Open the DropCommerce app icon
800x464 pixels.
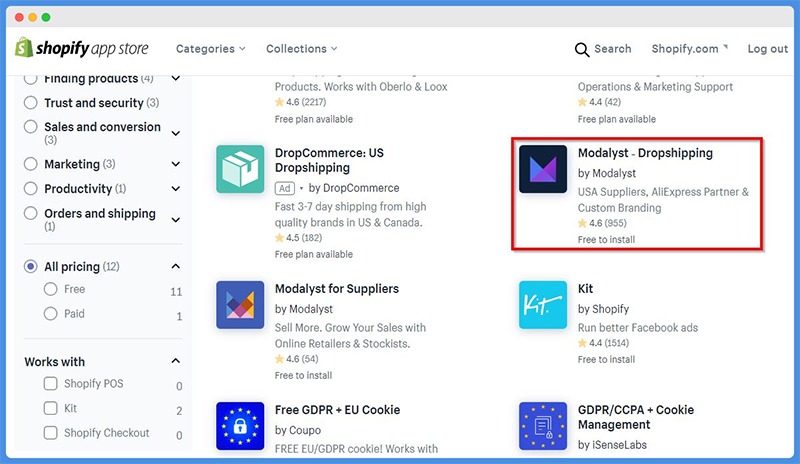[x=240, y=169]
